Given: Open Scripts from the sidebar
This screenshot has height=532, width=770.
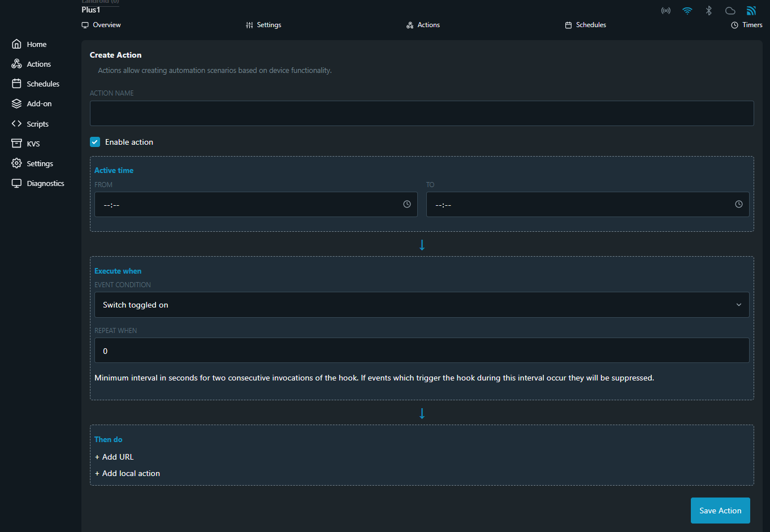Looking at the screenshot, I should tap(37, 124).
